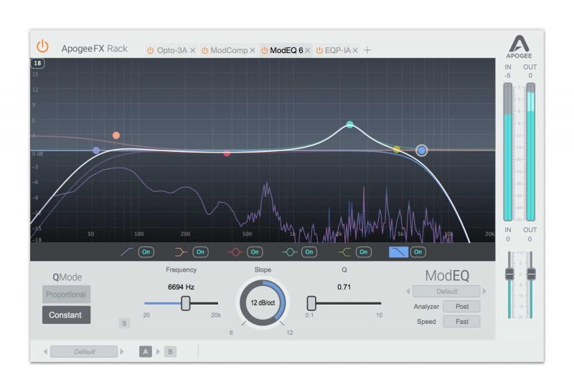This screenshot has height=392, width=574.
Task: Click the Q slider handle
Action: [311, 303]
